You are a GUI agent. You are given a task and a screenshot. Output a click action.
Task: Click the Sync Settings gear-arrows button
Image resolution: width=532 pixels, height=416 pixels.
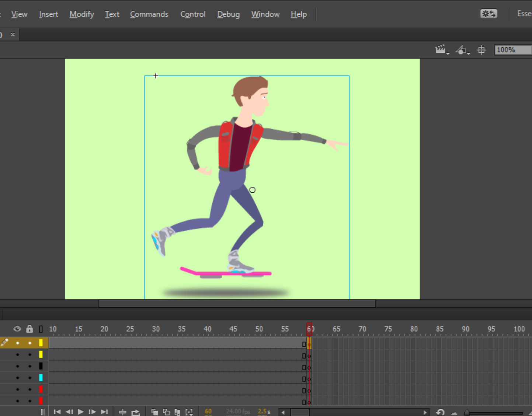pos(489,14)
